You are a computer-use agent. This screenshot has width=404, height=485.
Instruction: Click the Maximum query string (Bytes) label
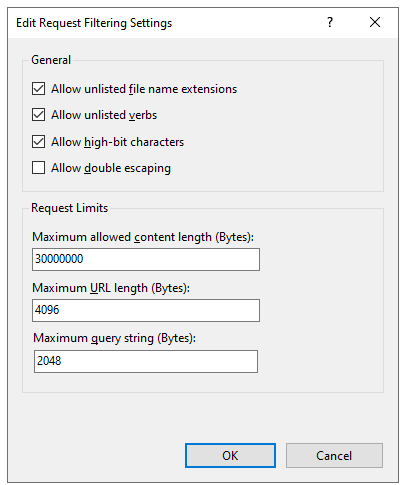115,338
